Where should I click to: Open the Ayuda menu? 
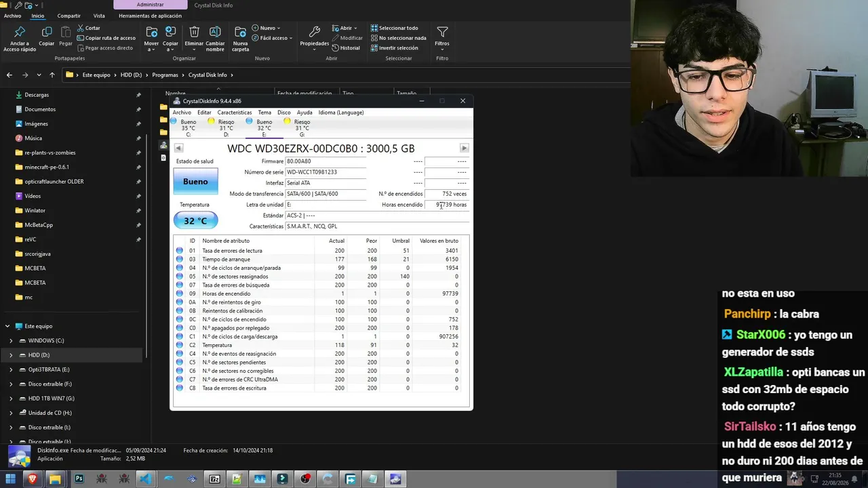point(304,113)
